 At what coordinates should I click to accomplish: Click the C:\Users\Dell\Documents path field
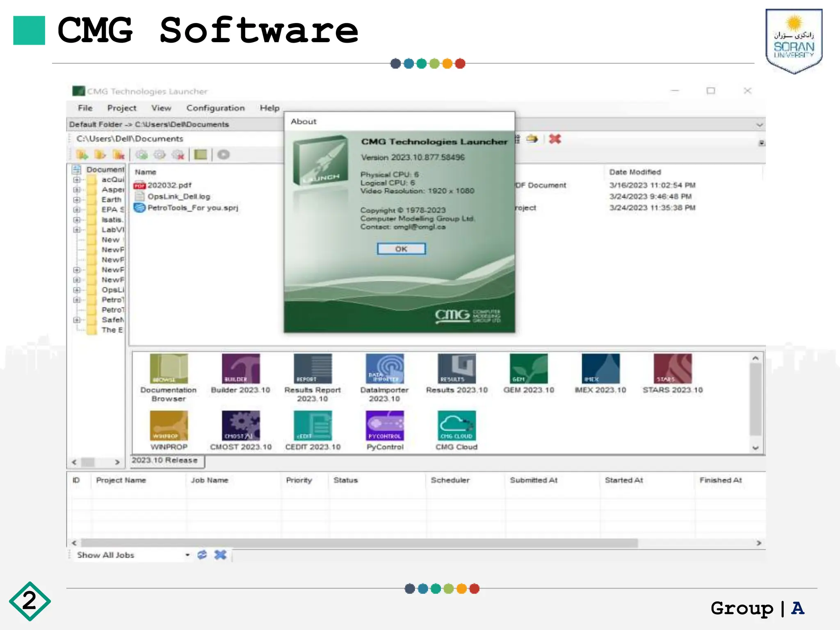[x=130, y=139]
